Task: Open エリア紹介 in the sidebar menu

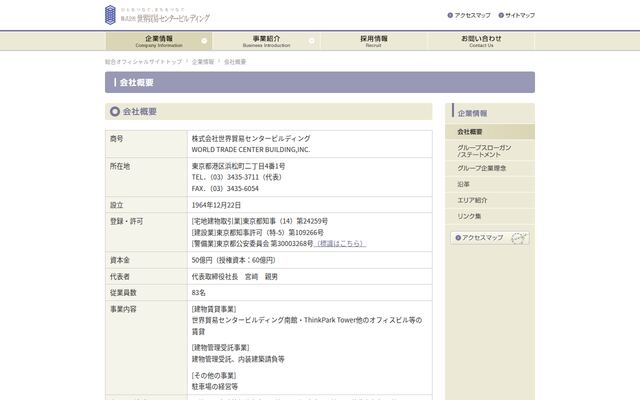Action: click(490, 200)
